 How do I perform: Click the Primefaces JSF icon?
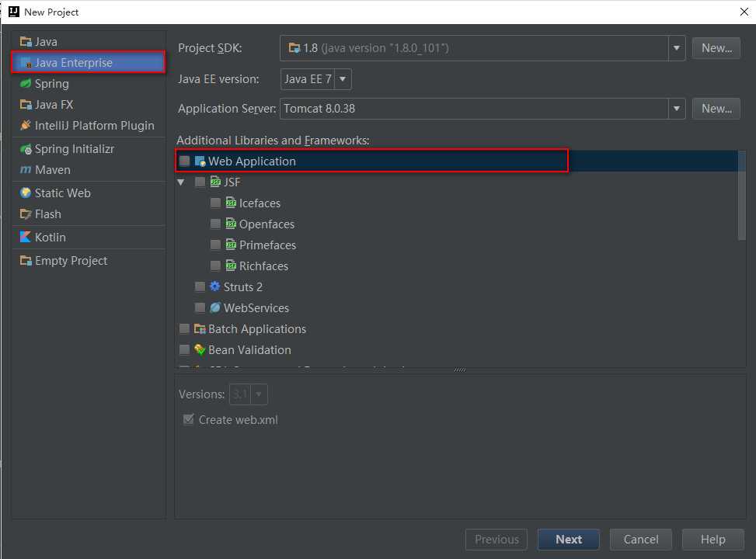[x=231, y=245]
